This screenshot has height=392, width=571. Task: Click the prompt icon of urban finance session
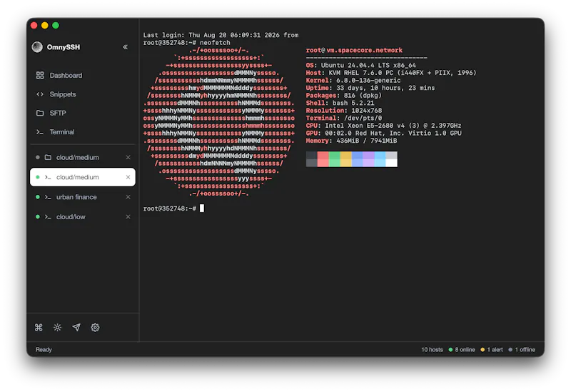(x=48, y=197)
